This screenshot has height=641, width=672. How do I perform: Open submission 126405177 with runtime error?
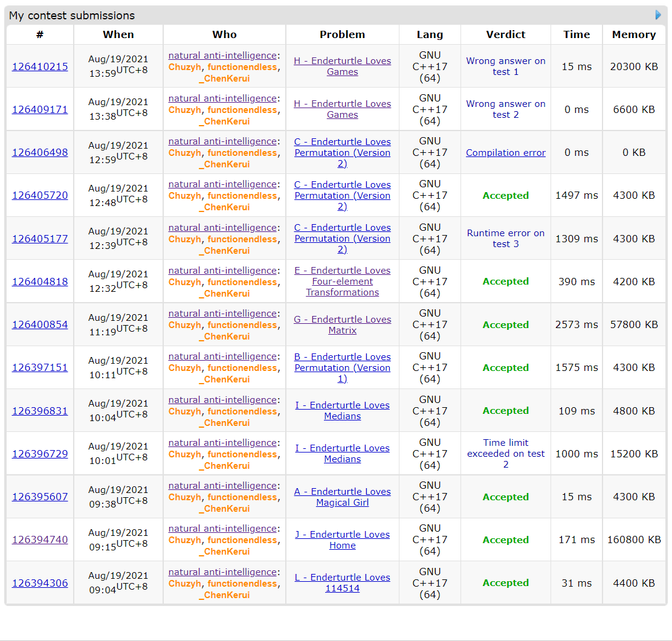pos(40,239)
